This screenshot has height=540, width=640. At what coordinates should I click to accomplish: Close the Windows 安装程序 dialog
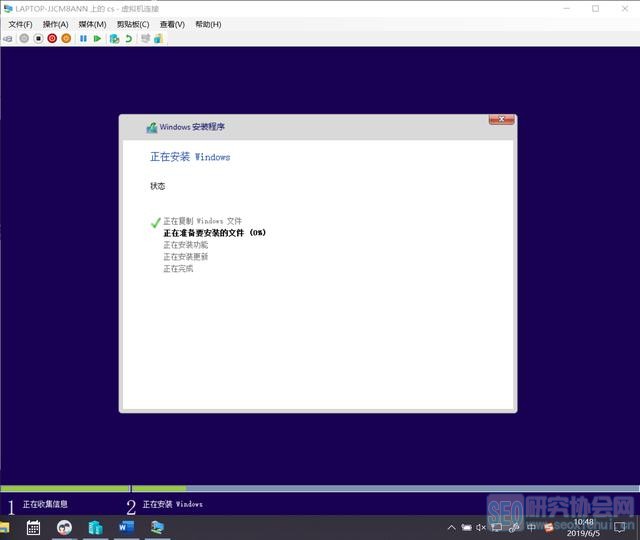[x=502, y=119]
